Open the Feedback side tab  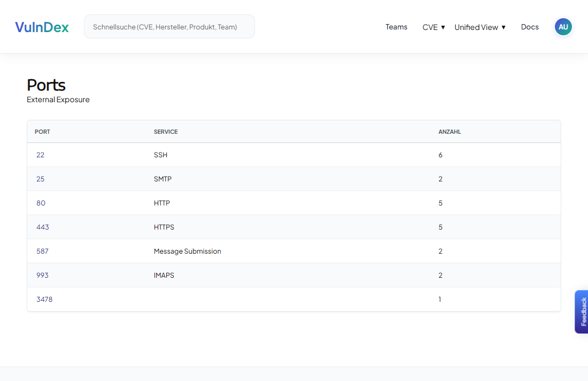581,311
